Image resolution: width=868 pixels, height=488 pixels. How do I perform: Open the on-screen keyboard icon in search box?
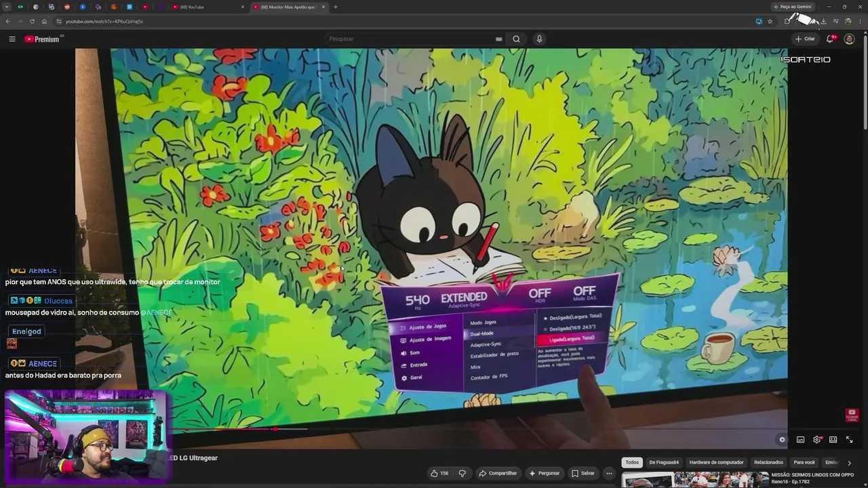(x=499, y=39)
